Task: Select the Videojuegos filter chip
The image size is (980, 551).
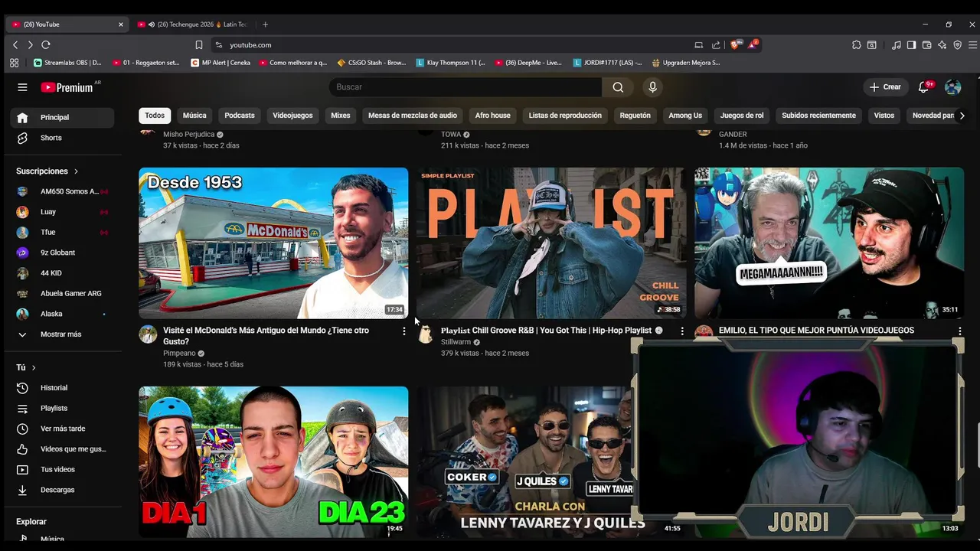Action: coord(292,116)
